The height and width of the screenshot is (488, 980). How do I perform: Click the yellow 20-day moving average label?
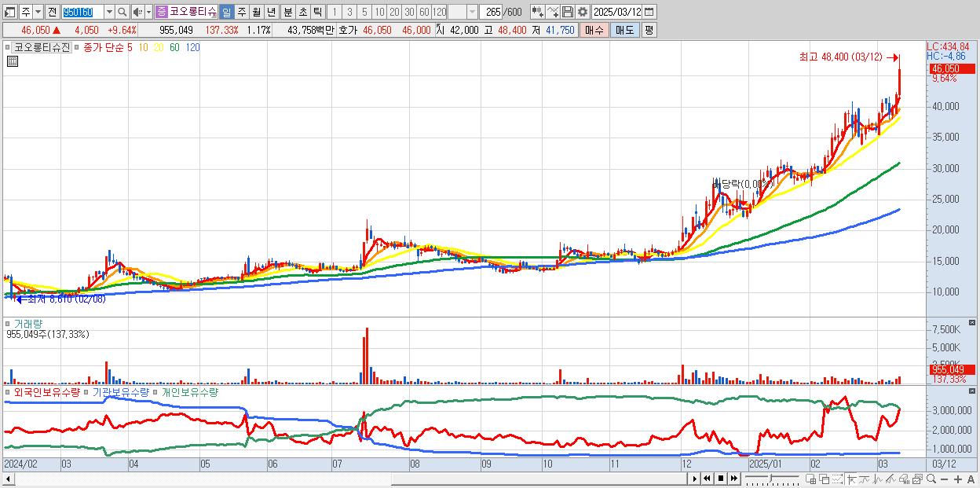click(159, 47)
